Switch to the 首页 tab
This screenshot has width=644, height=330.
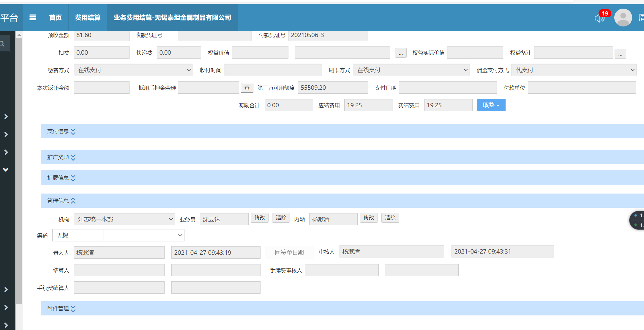pos(56,18)
